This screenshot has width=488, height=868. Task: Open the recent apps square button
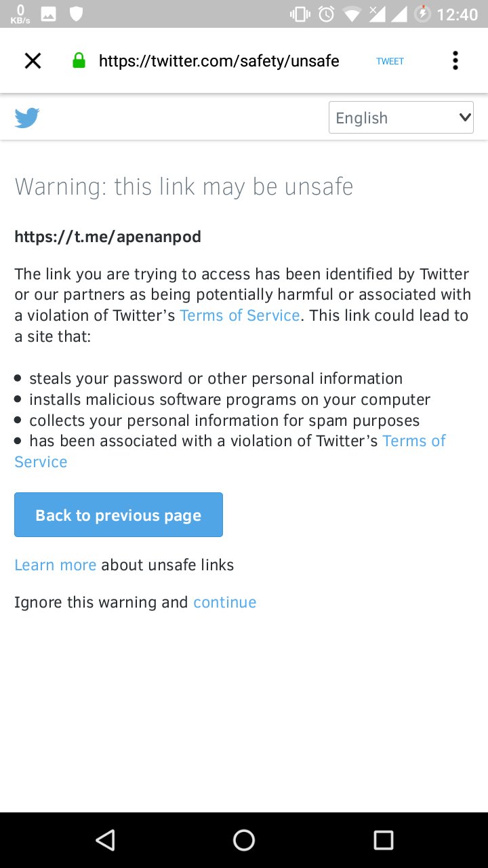tap(383, 840)
